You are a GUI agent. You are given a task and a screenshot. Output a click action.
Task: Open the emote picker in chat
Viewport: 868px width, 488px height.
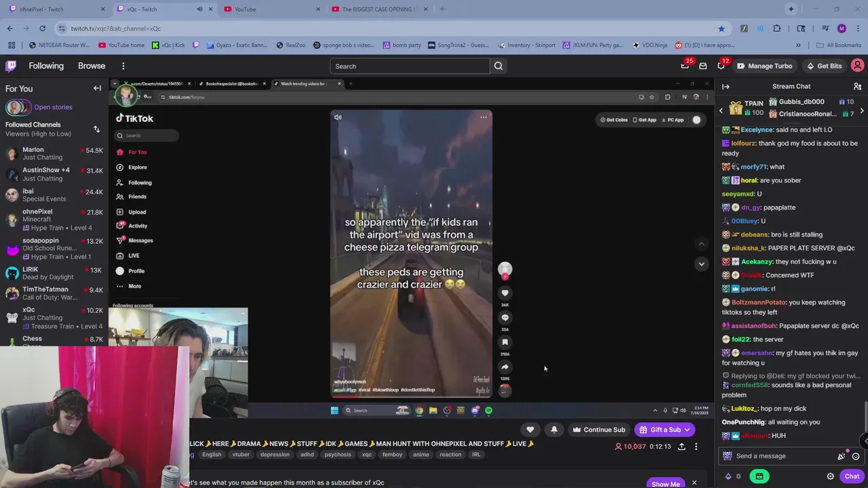(856, 456)
